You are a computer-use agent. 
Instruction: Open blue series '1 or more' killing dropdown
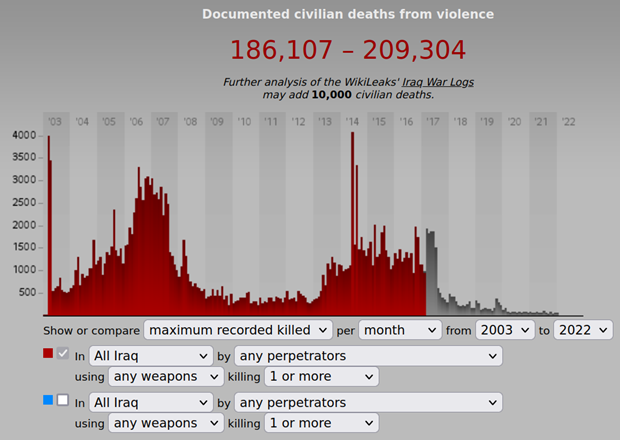(x=321, y=423)
